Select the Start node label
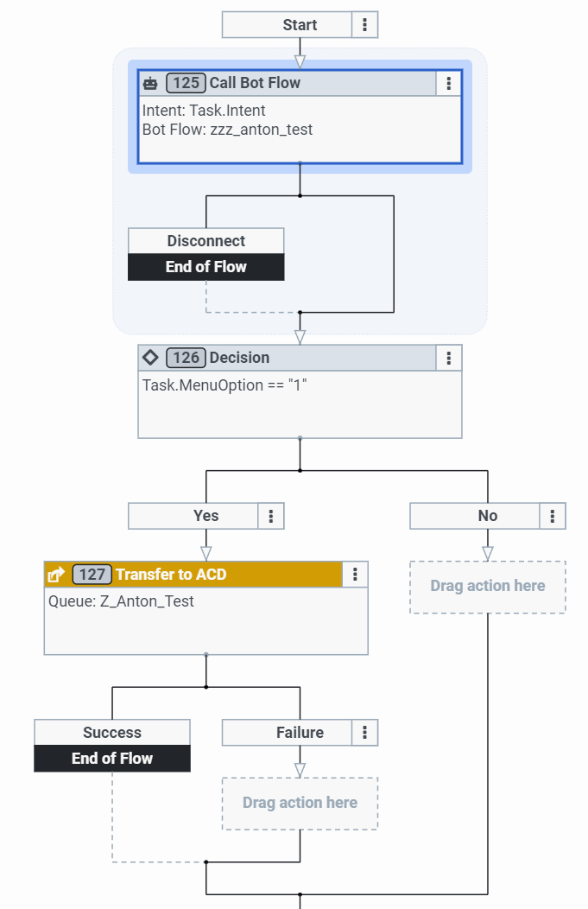588x909 pixels. 300,25
